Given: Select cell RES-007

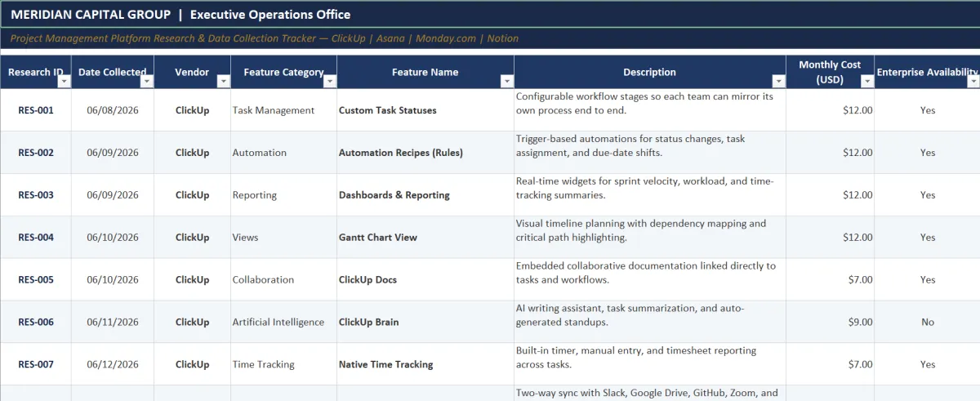Looking at the screenshot, I should tap(36, 365).
